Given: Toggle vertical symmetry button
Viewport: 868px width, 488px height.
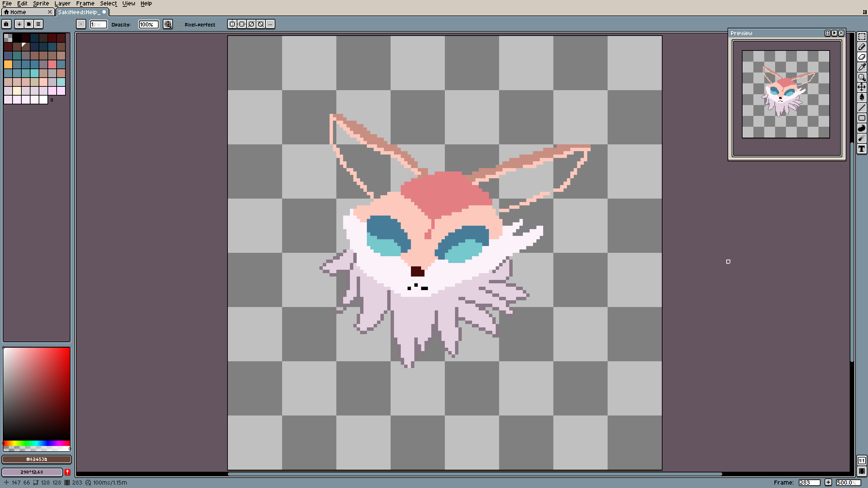Looking at the screenshot, I should coord(242,24).
